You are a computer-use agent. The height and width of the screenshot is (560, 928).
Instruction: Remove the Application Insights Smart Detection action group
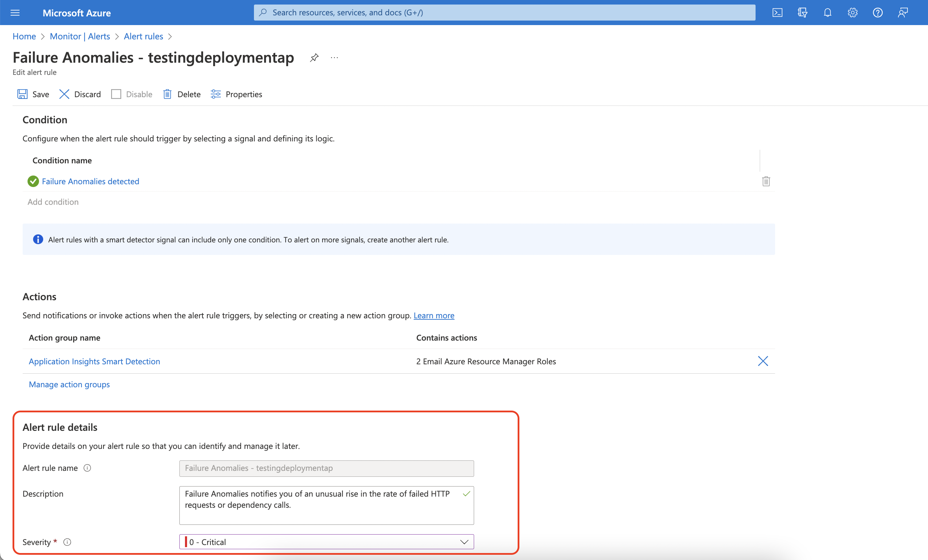763,361
